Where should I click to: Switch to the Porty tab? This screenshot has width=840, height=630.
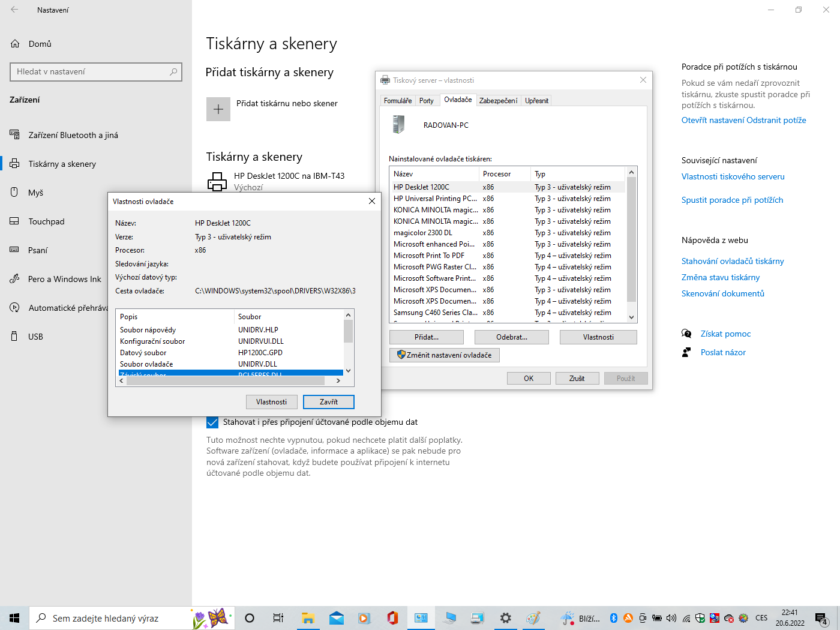click(426, 101)
